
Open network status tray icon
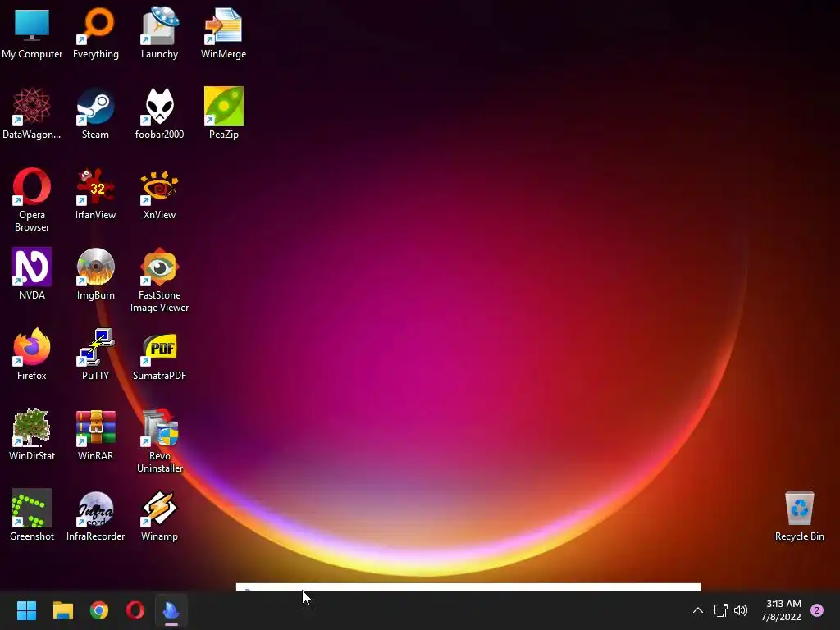coord(721,610)
